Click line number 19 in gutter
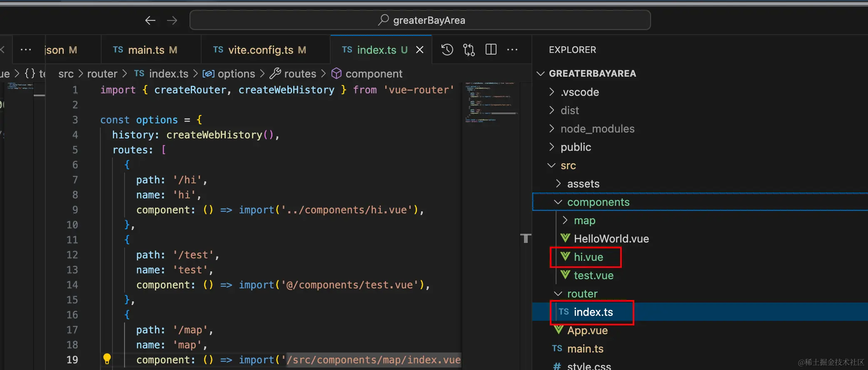868x370 pixels. pyautogui.click(x=72, y=360)
